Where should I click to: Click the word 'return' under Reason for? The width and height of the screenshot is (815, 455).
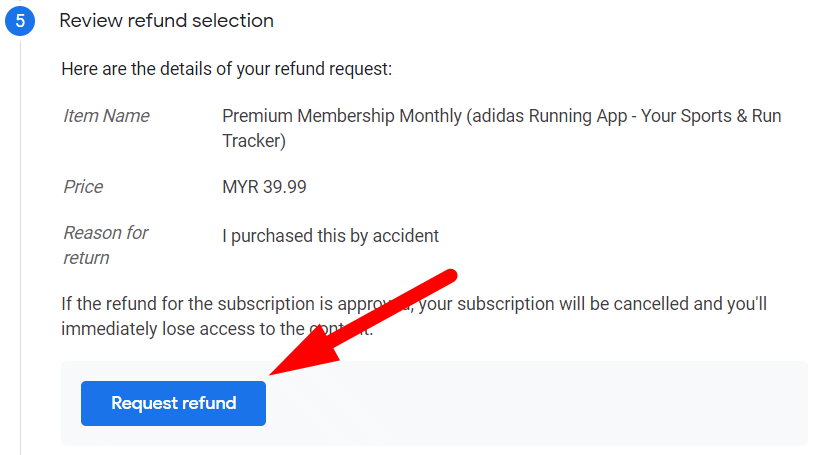(x=86, y=258)
